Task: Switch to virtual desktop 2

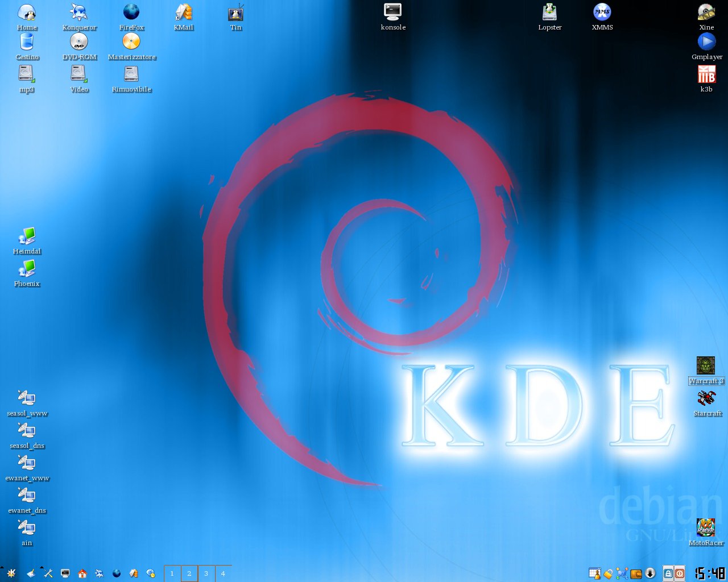Action: coord(189,573)
